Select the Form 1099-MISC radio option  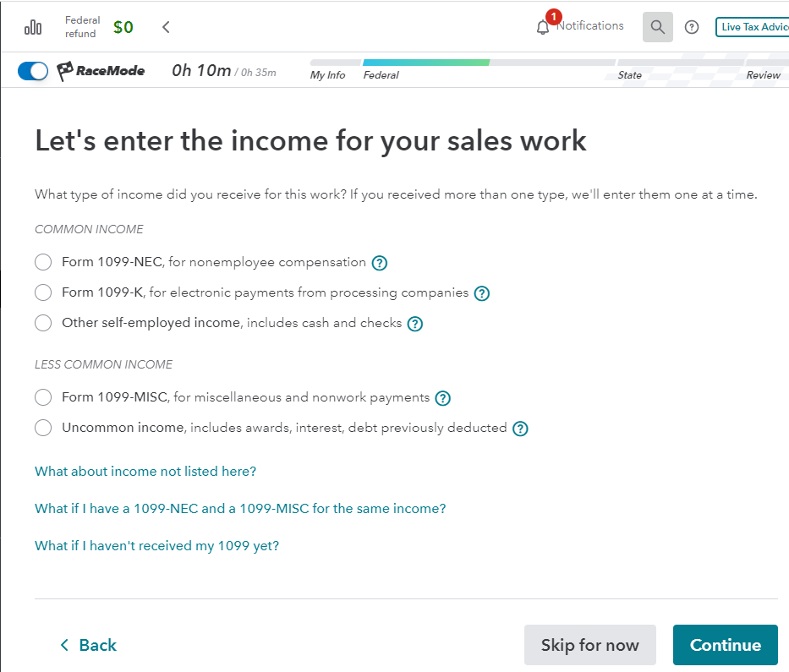coord(43,397)
